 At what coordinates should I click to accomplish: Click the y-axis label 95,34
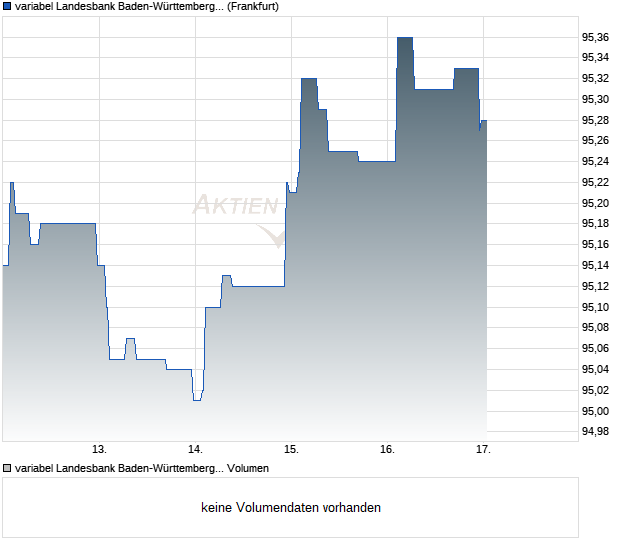(595, 58)
